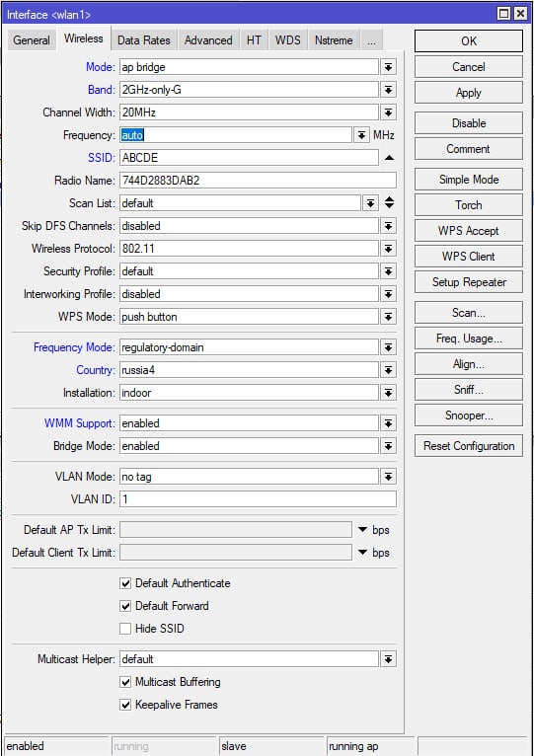The width and height of the screenshot is (534, 756).
Task: Click Reset Configuration button
Action: [469, 446]
